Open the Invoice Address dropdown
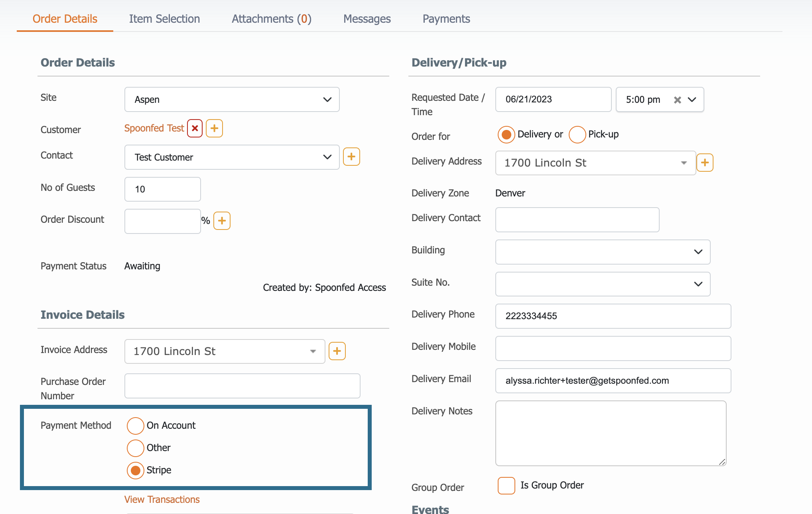This screenshot has width=812, height=514. (225, 351)
